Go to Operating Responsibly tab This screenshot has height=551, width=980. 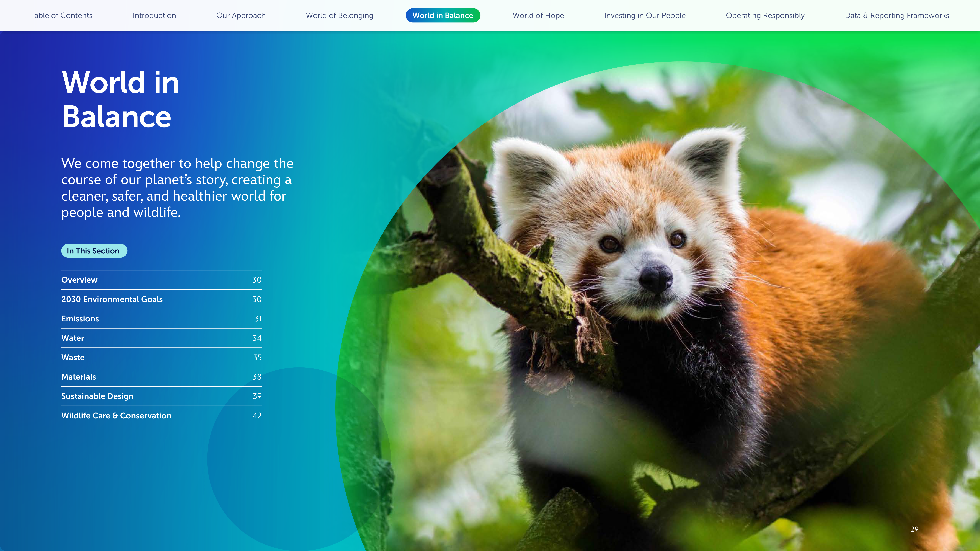[x=765, y=16]
